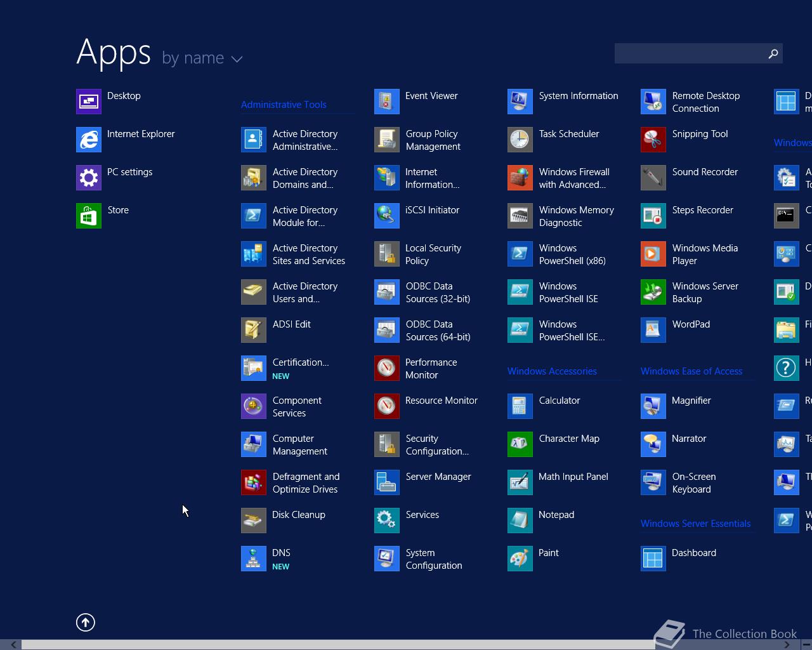Screen dimensions: 812x650
Task: Open PC settings gear icon
Action: 89,178
